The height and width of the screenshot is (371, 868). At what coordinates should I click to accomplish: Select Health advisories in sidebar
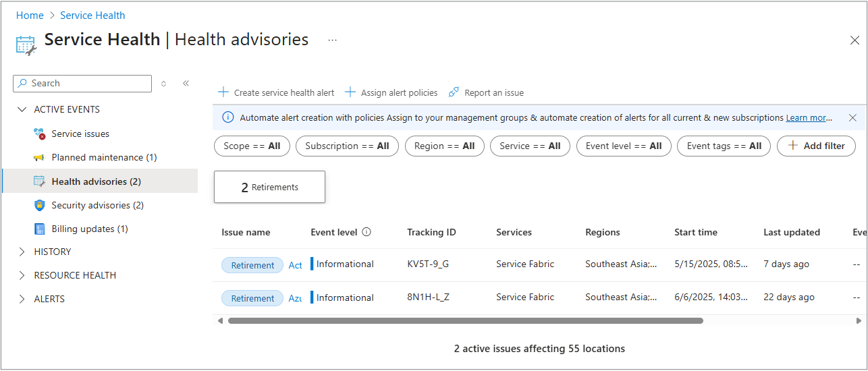[96, 181]
